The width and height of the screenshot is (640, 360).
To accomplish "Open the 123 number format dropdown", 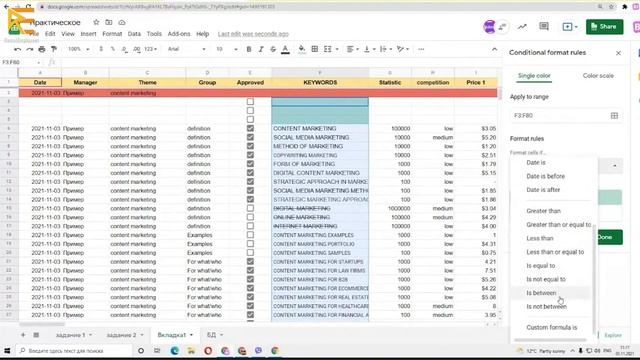I will [151, 49].
